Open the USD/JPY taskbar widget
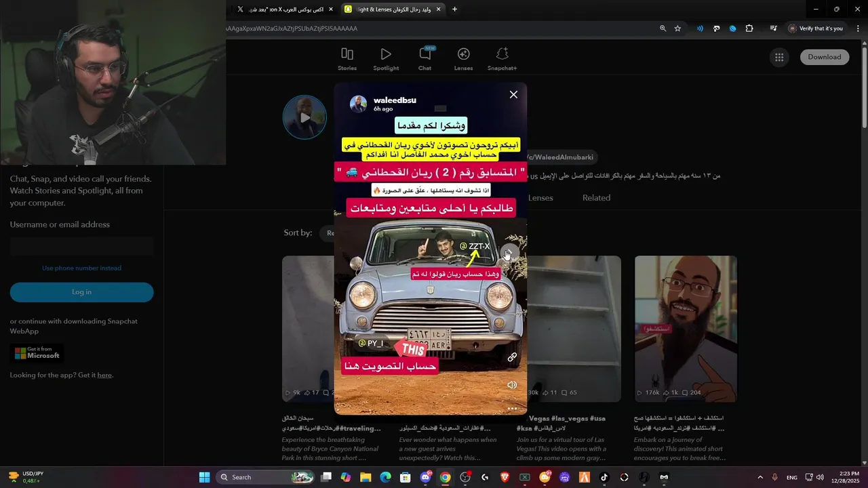The image size is (868, 488). click(24, 477)
